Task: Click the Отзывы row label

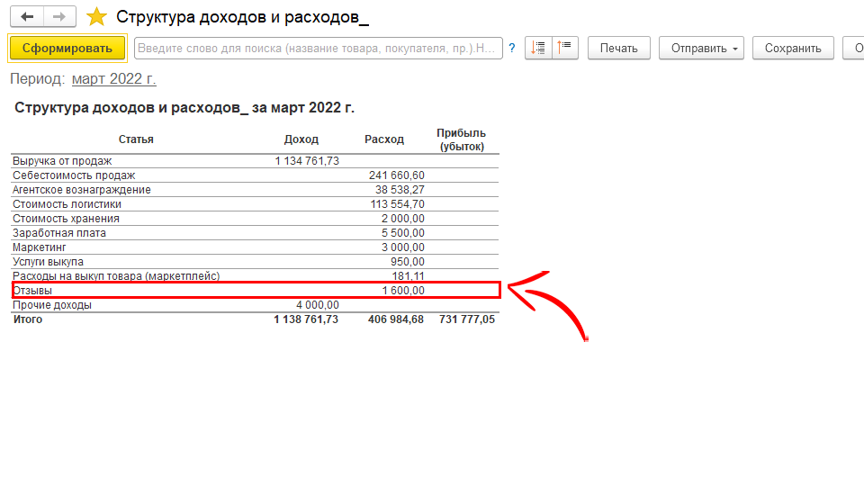Action: pyautogui.click(x=32, y=291)
